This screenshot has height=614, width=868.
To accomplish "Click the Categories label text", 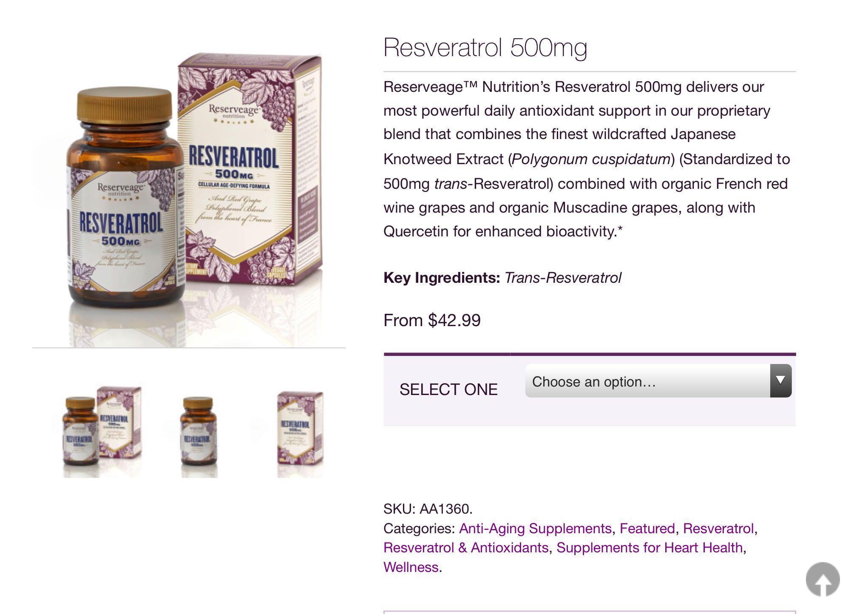I will [419, 528].
